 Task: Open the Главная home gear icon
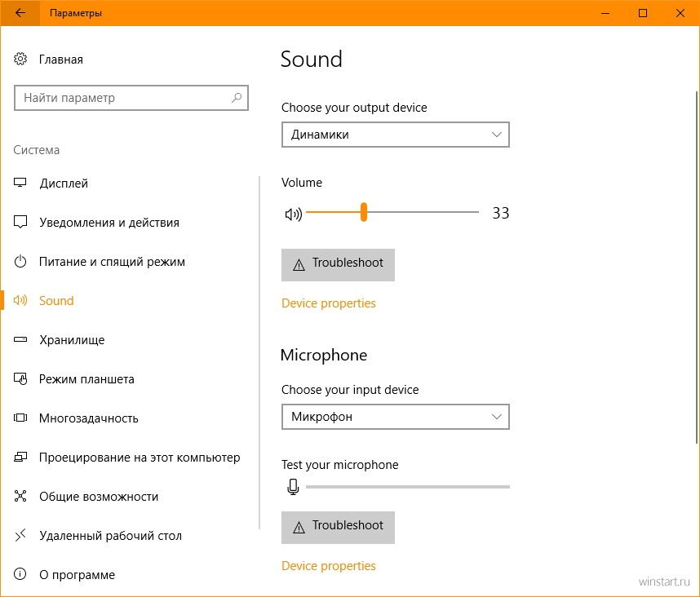pos(20,59)
